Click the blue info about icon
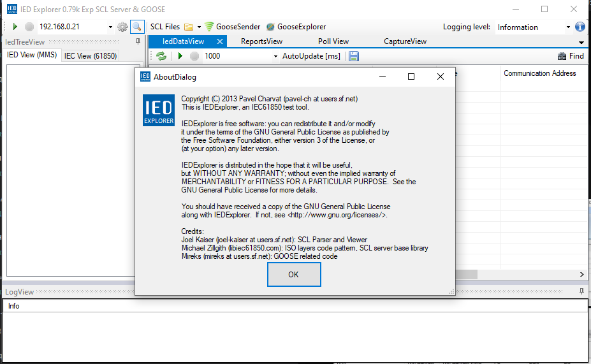 [580, 27]
